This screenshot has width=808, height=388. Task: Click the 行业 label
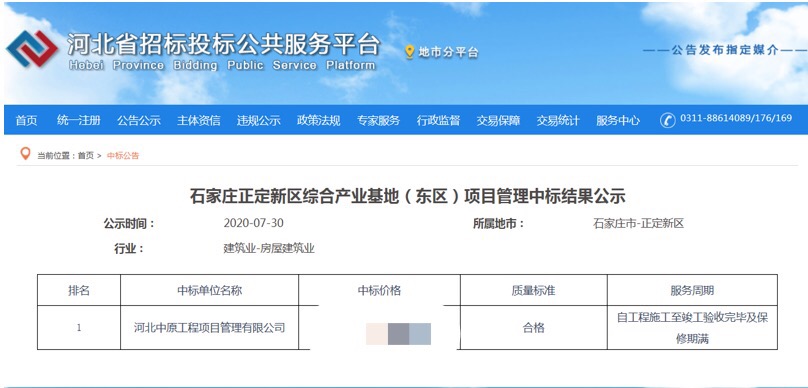(x=129, y=248)
